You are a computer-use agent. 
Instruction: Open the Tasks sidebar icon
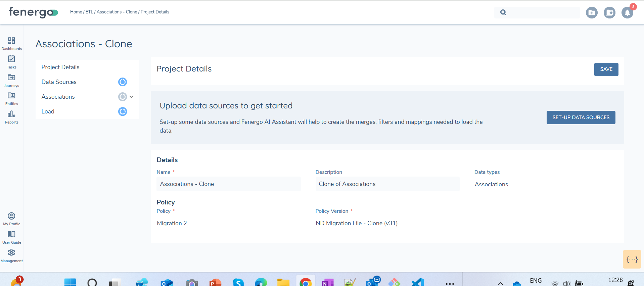(11, 59)
